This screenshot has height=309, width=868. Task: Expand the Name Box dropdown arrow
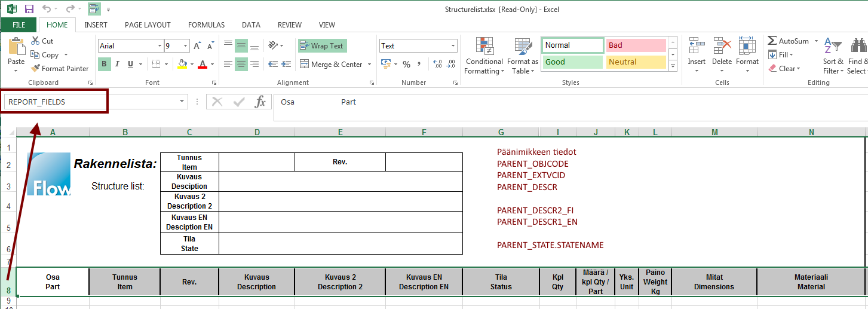tap(182, 102)
